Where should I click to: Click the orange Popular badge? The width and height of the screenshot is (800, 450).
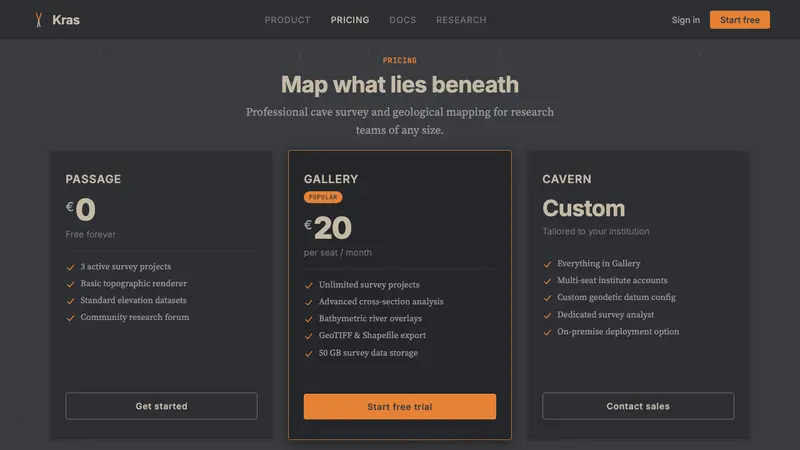pos(323,197)
